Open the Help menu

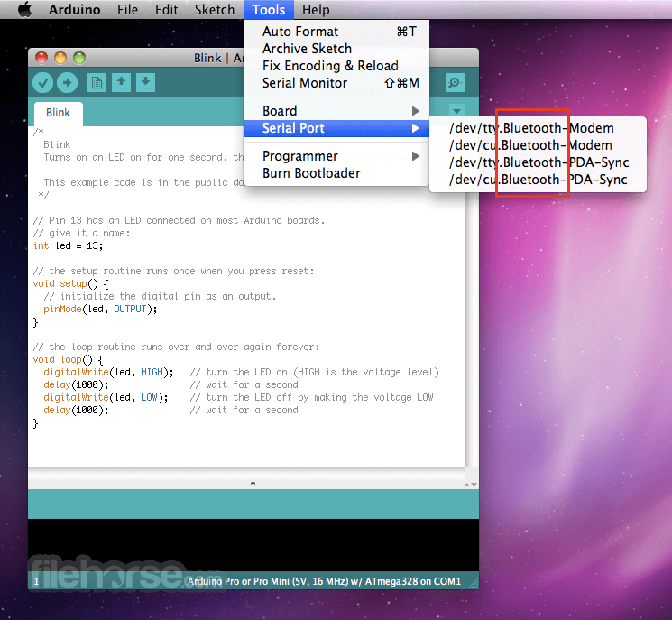point(316,9)
